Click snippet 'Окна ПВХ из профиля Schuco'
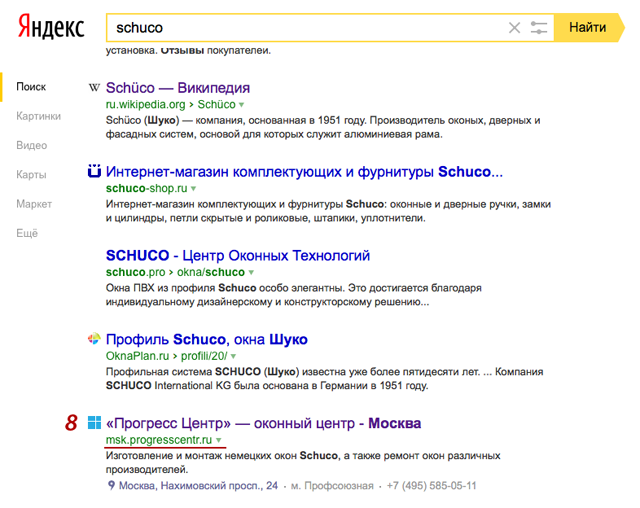Image resolution: width=640 pixels, height=508 pixels. [x=181, y=288]
